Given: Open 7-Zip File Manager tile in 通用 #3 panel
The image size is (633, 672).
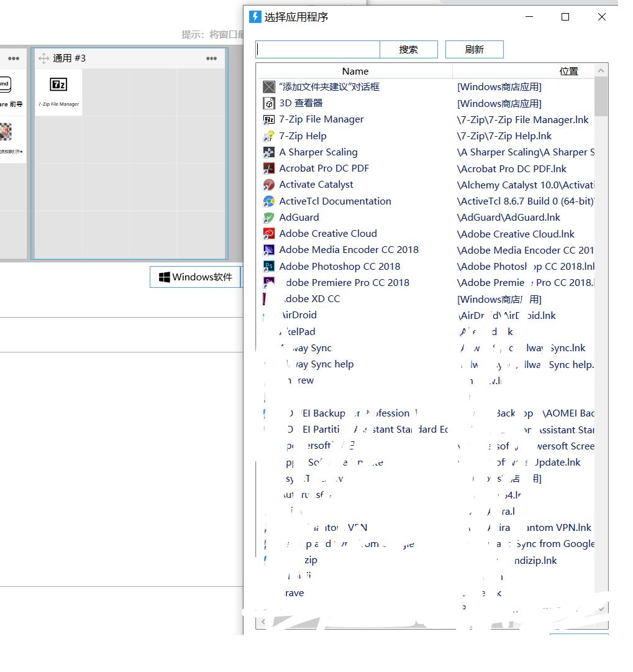Looking at the screenshot, I should coord(58,92).
